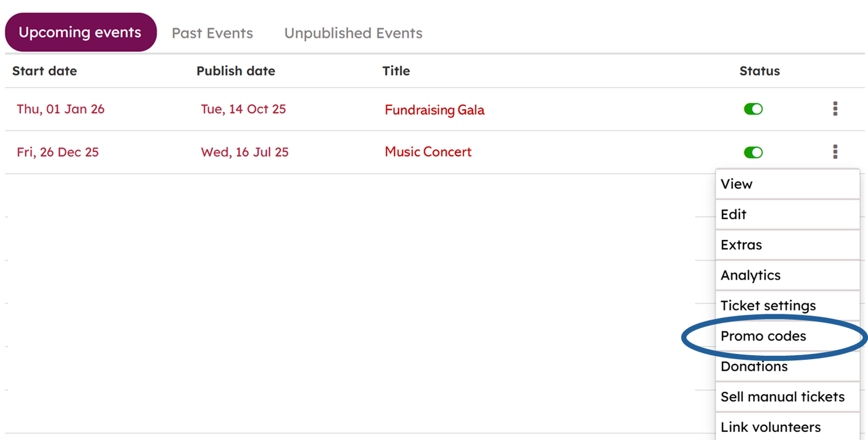Click the Publish date column header

236,71
